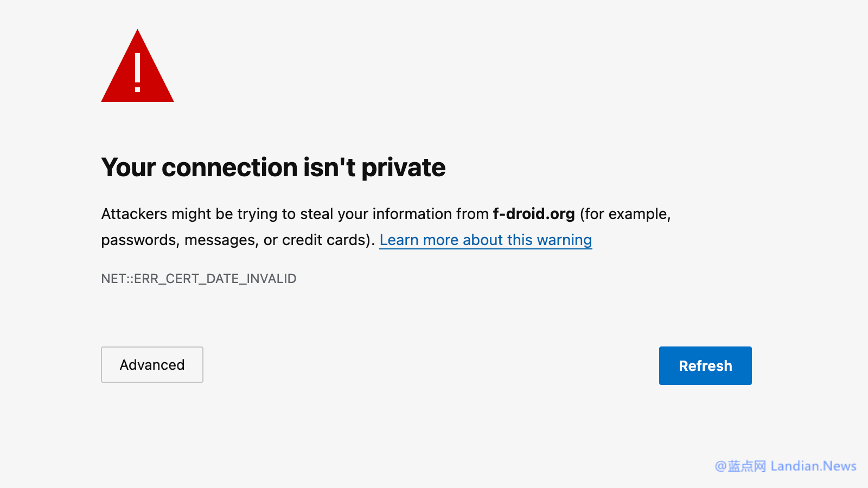Click the word Attackers in the description
This screenshot has height=488, width=868.
[134, 214]
